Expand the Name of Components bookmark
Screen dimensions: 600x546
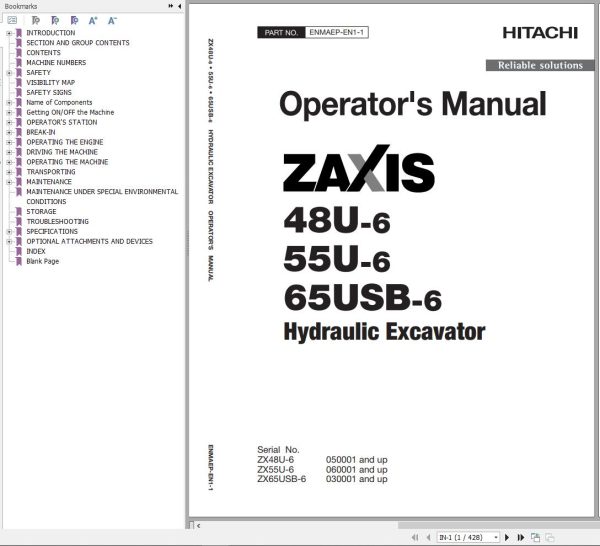[9, 103]
